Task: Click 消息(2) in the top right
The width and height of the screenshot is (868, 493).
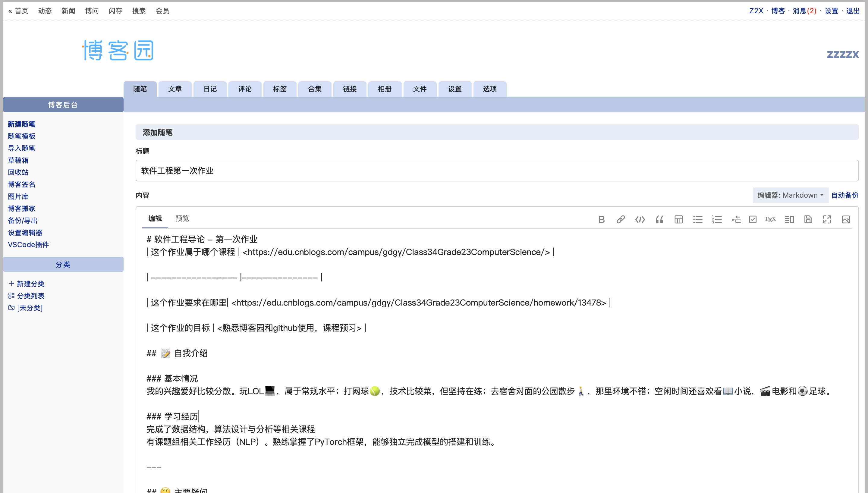Action: [805, 11]
